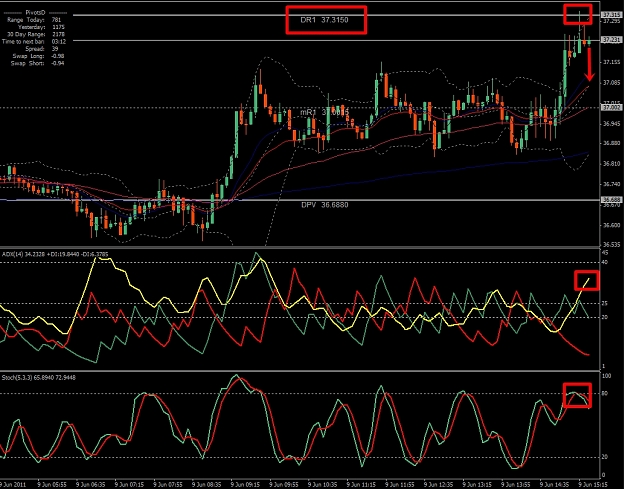Click the 'DR1 37.3150' pivot label
The height and width of the screenshot is (489, 625).
[x=324, y=20]
